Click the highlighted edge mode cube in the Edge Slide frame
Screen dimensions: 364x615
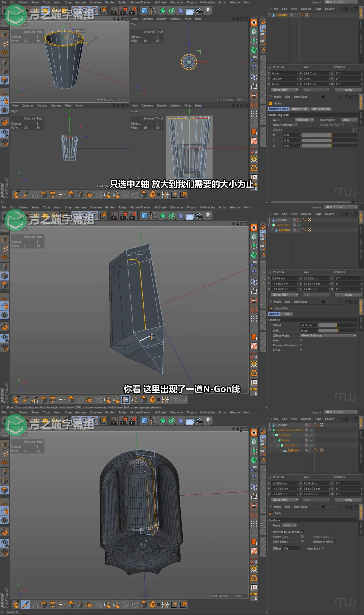coord(4,276)
